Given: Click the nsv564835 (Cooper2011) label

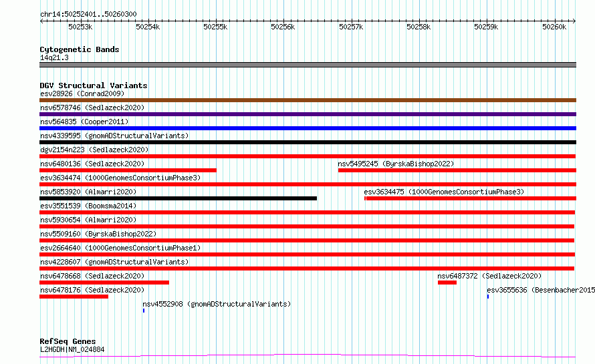Looking at the screenshot, I should [84, 122].
